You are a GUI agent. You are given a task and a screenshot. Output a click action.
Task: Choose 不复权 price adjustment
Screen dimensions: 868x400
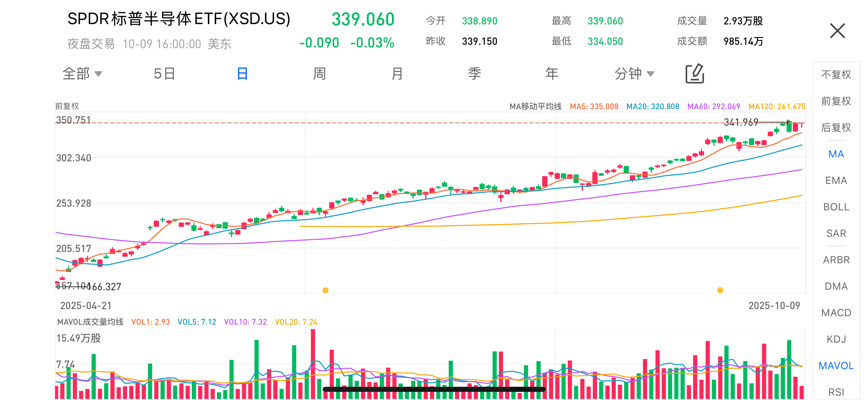836,75
